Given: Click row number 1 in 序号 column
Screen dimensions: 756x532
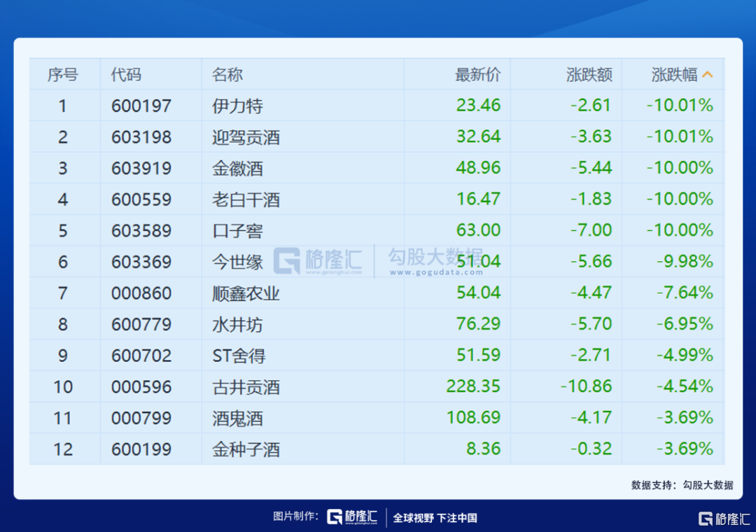Looking at the screenshot, I should [x=63, y=106].
